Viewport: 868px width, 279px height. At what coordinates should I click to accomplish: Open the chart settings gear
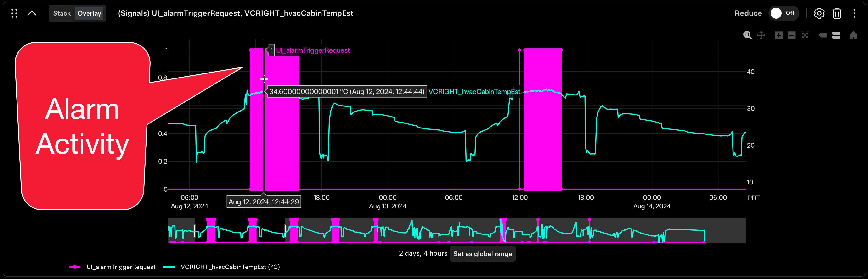819,13
